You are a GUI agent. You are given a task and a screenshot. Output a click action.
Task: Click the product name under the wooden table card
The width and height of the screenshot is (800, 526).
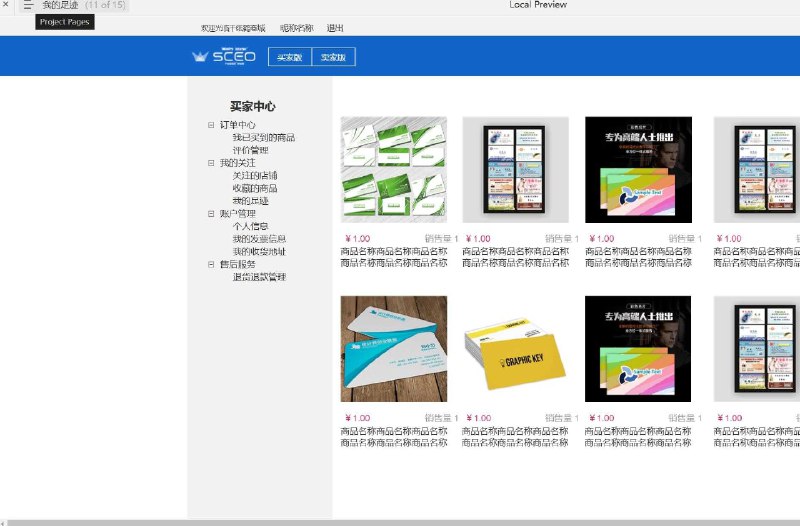[x=394, y=437]
